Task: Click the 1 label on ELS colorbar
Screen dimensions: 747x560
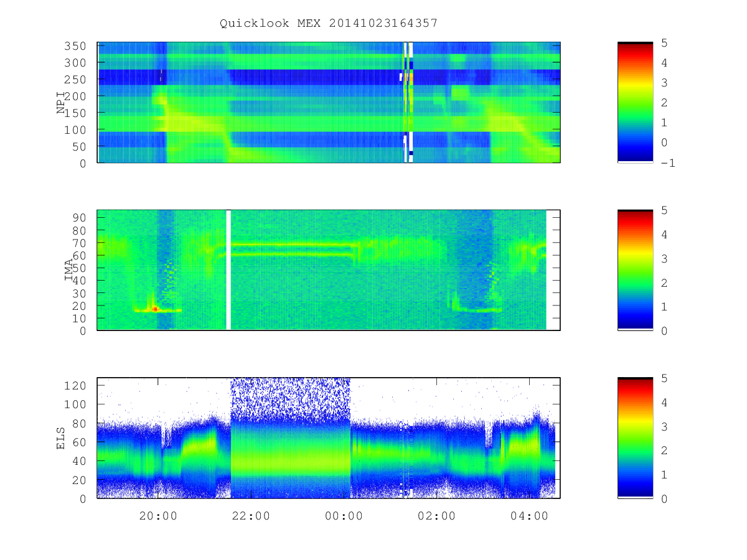Action: (664, 474)
